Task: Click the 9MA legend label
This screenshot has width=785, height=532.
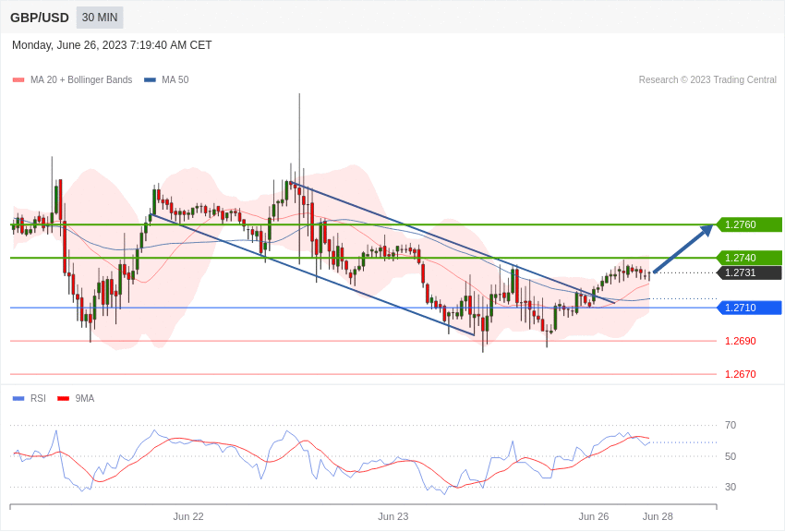Action: tap(85, 398)
